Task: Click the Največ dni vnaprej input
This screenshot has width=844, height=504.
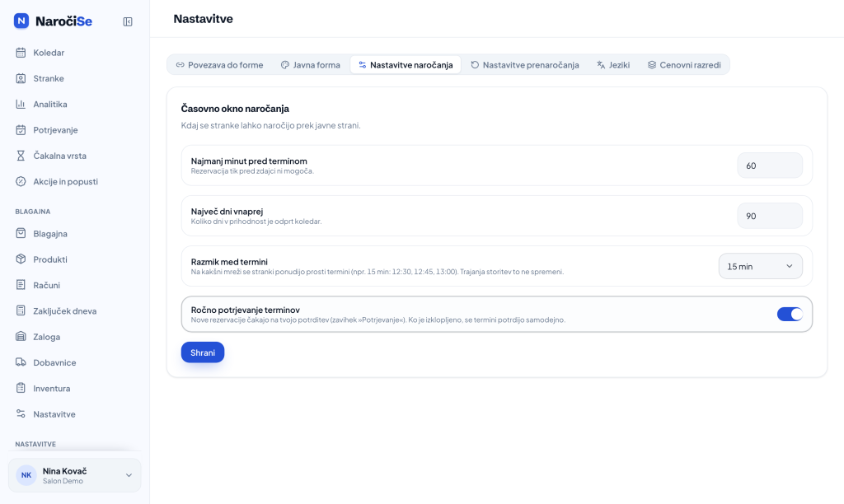Action: point(770,216)
